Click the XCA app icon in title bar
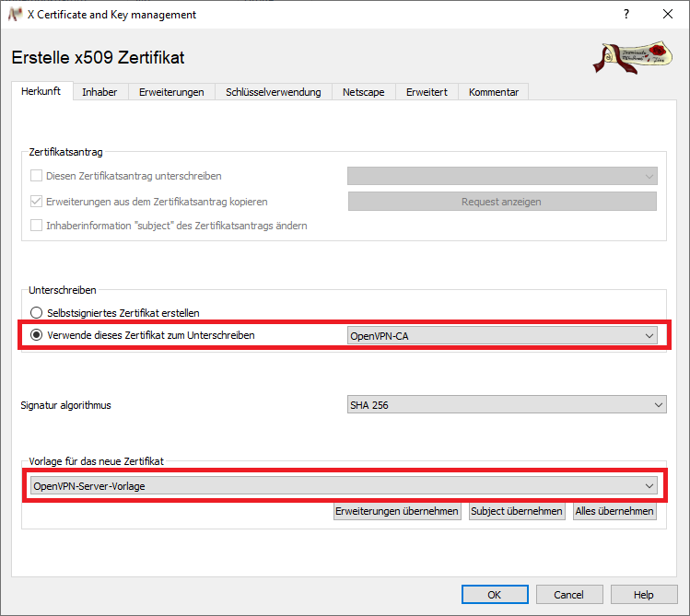Viewport: 690px width, 616px height. 15,15
